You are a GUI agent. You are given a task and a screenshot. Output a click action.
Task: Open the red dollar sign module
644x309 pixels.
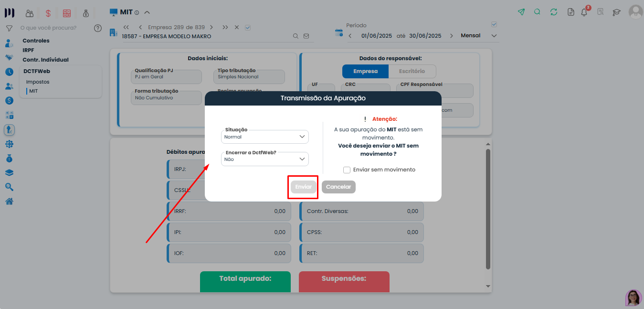(48, 13)
